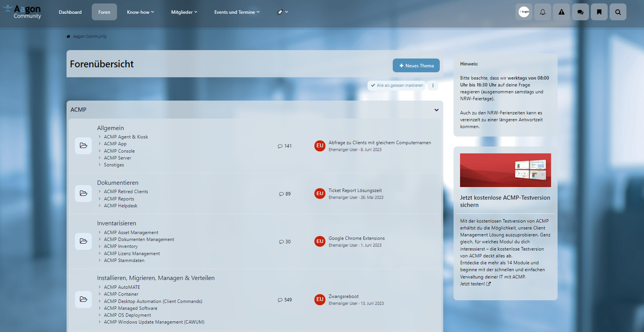The height and width of the screenshot is (332, 644).
Task: Click the EU avatar beside Abfrage zu Clients
Action: (320, 146)
